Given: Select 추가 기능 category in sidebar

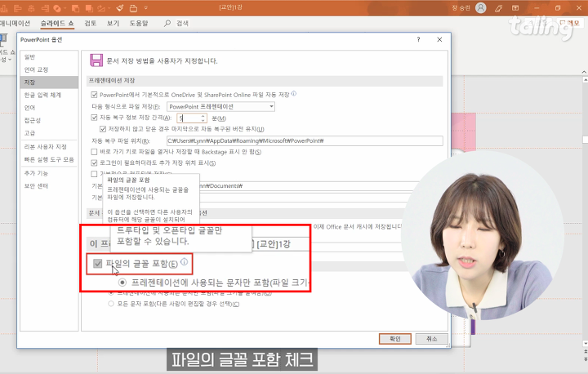Looking at the screenshot, I should point(49,173).
